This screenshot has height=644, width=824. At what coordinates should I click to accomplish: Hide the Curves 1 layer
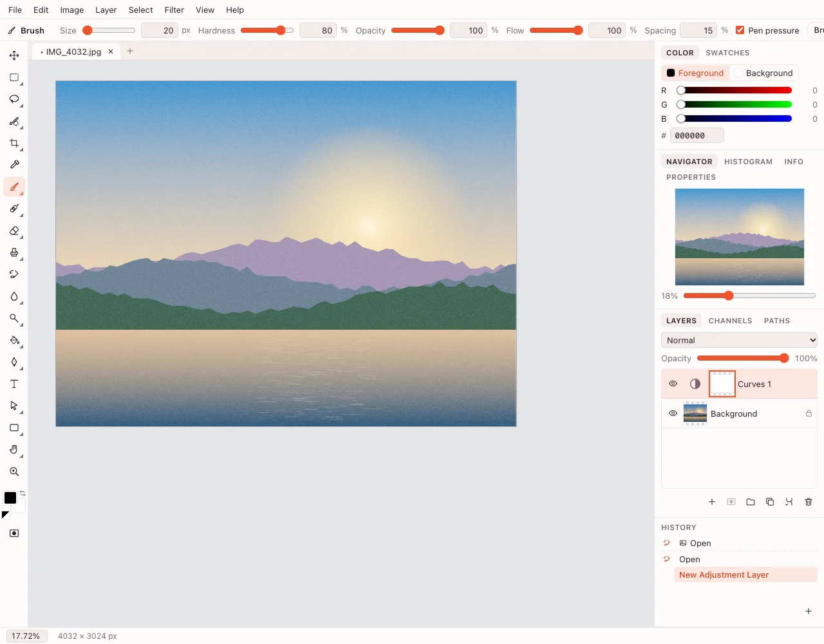coord(673,384)
